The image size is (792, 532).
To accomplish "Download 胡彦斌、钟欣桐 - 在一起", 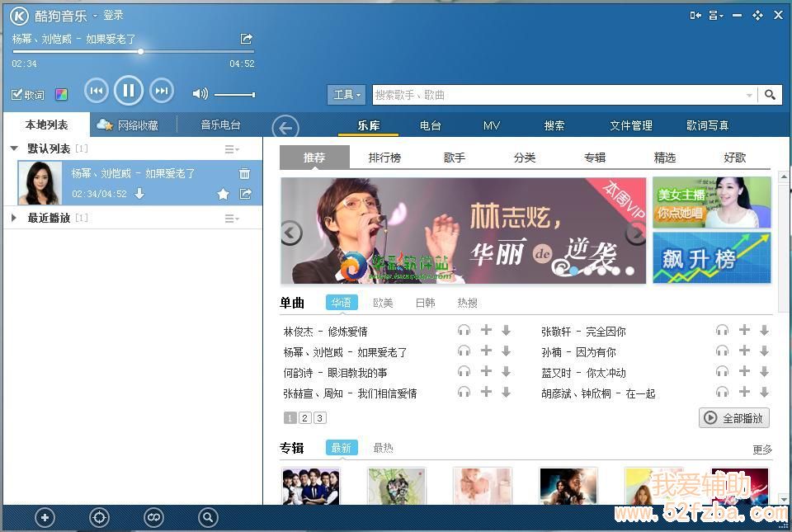I will click(764, 392).
